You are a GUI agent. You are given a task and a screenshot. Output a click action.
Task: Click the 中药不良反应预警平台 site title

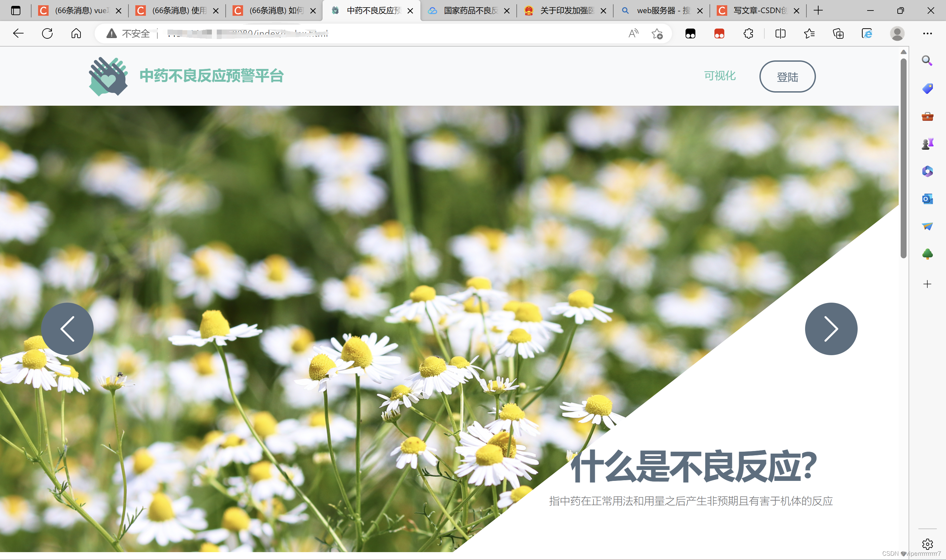212,76
